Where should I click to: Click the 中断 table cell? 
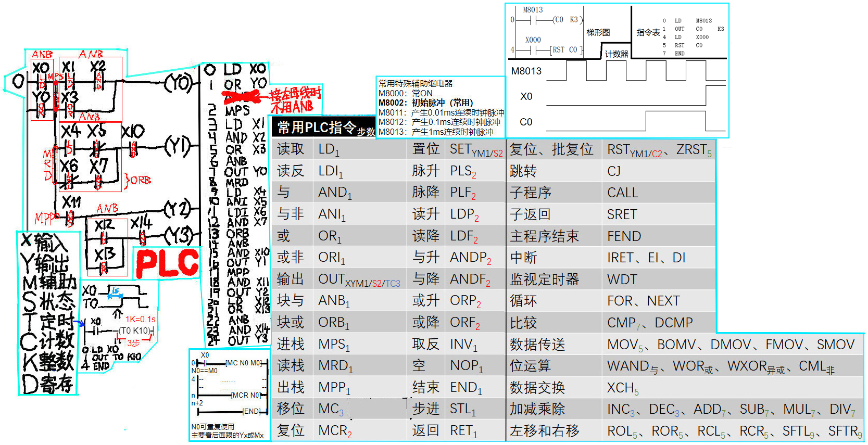pos(554,258)
